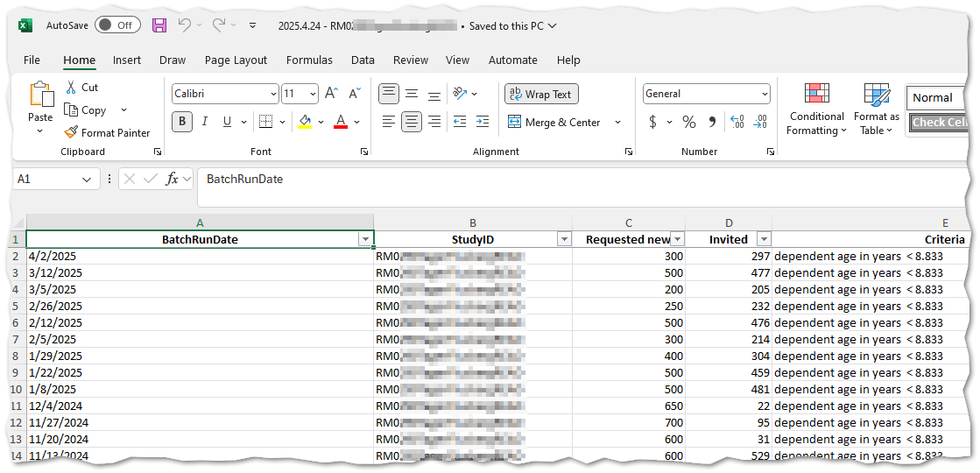Viewport: 980px width, 473px height.
Task: Click the Insert Function fx icon
Action: pos(173,179)
